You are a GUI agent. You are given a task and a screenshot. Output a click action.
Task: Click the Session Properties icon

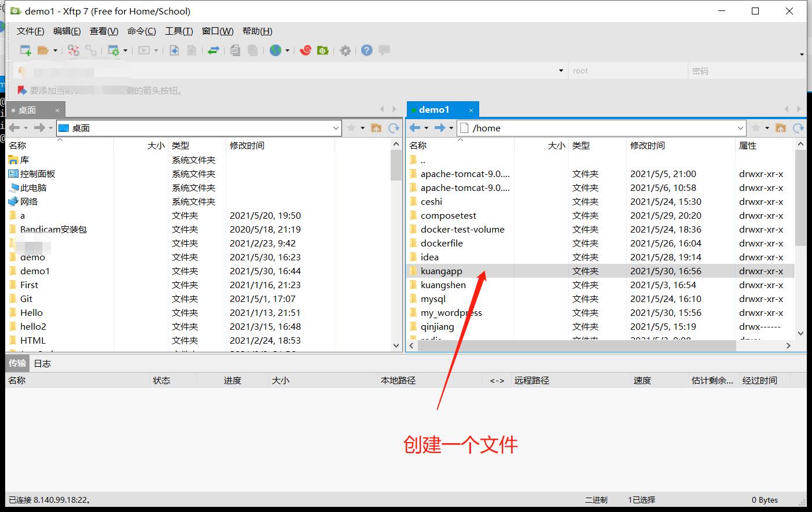coord(113,50)
